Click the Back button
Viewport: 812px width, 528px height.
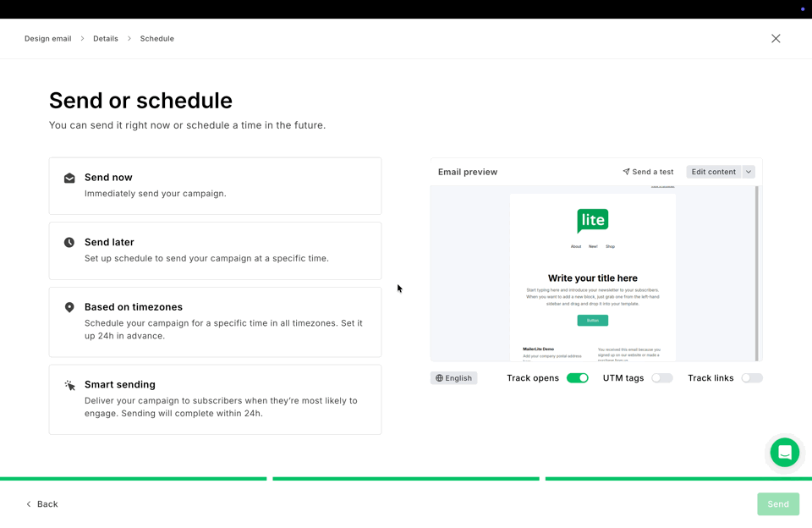pyautogui.click(x=42, y=504)
